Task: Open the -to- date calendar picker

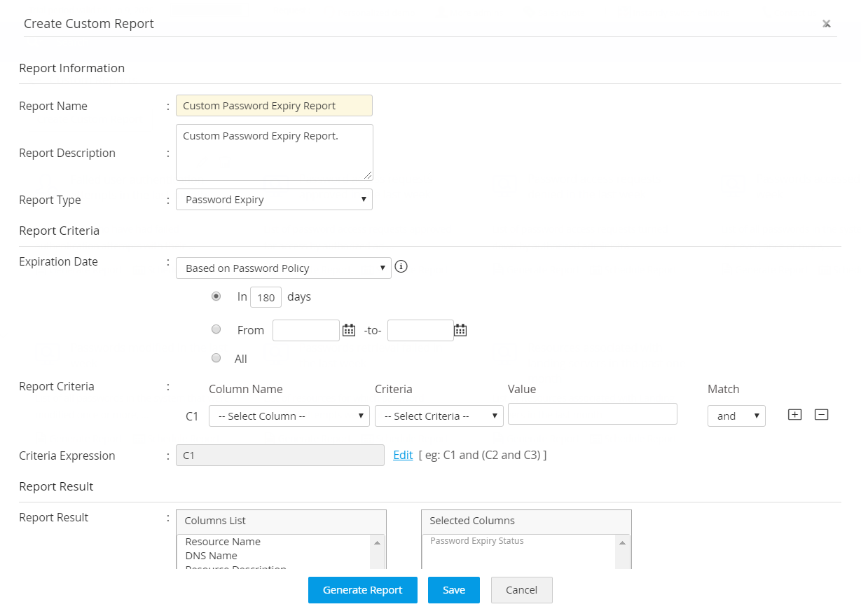Action: tap(460, 330)
